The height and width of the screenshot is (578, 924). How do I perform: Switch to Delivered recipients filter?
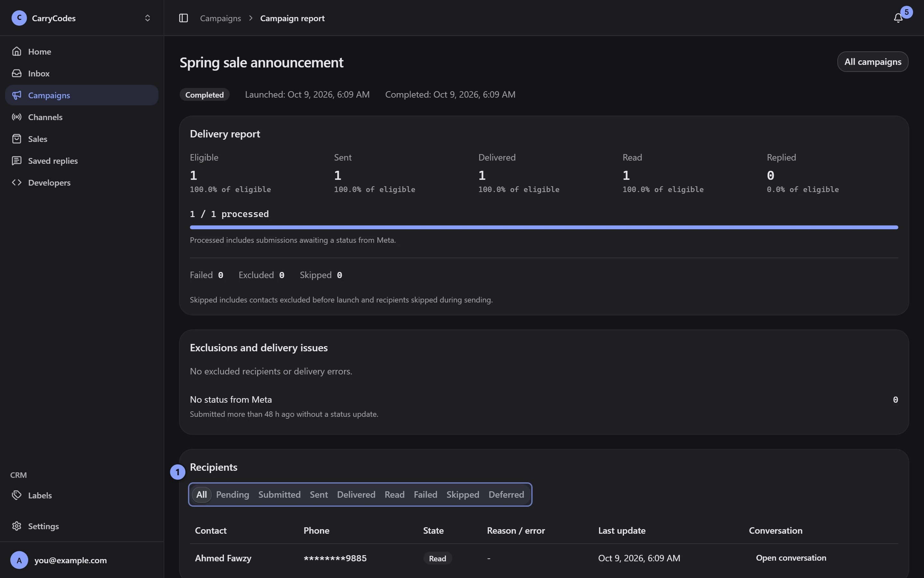point(356,494)
